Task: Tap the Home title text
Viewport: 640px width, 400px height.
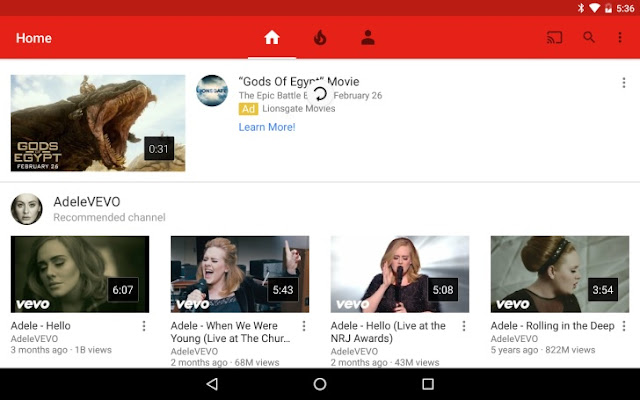Action: click(34, 38)
